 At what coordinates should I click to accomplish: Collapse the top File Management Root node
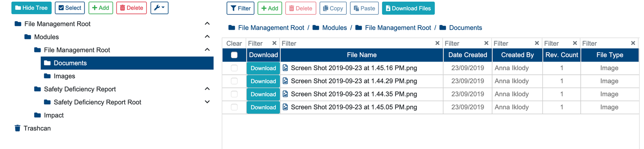207,24
